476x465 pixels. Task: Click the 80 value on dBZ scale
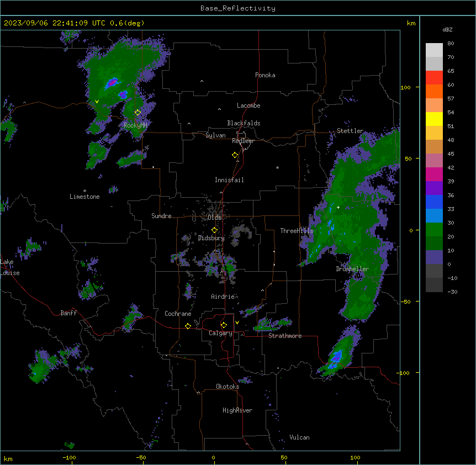coord(451,44)
